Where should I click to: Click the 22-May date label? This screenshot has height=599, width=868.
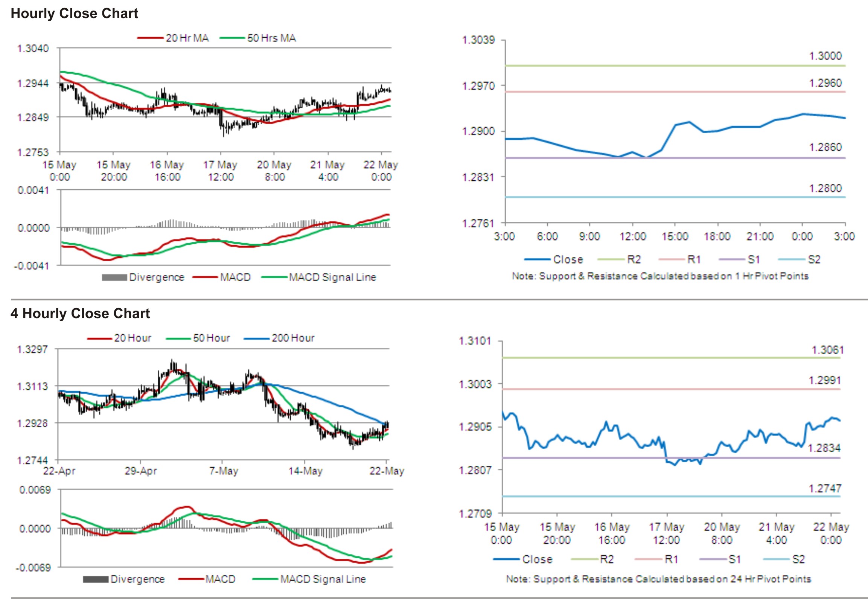(x=387, y=471)
